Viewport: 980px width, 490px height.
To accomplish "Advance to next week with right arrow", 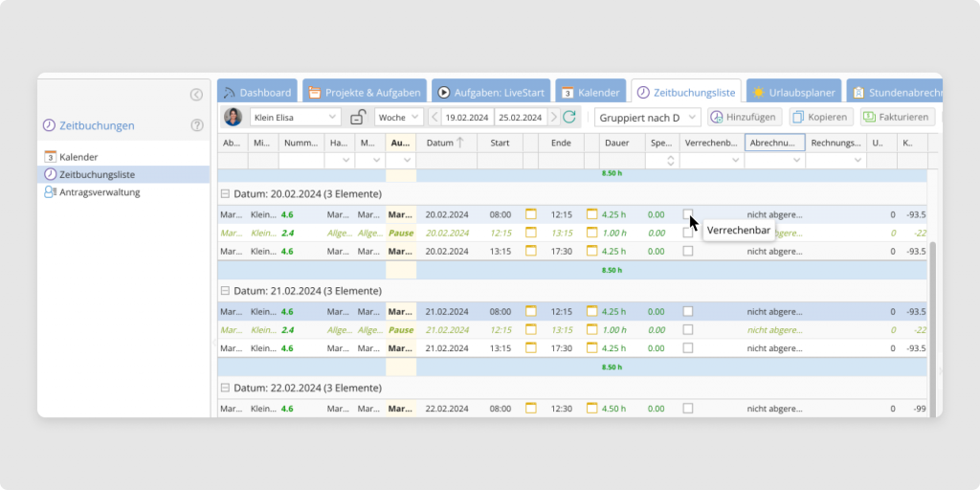I will (554, 117).
